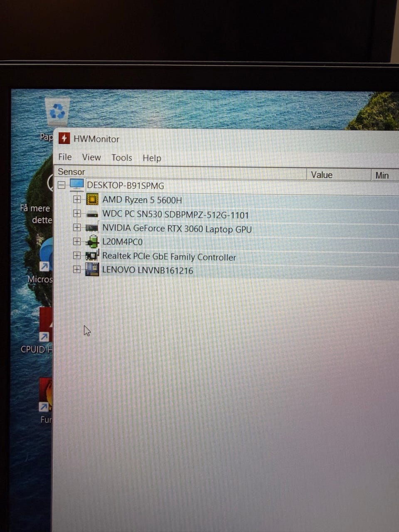Click the Value column header
Viewport: 399px width, 532px height.
click(x=322, y=175)
